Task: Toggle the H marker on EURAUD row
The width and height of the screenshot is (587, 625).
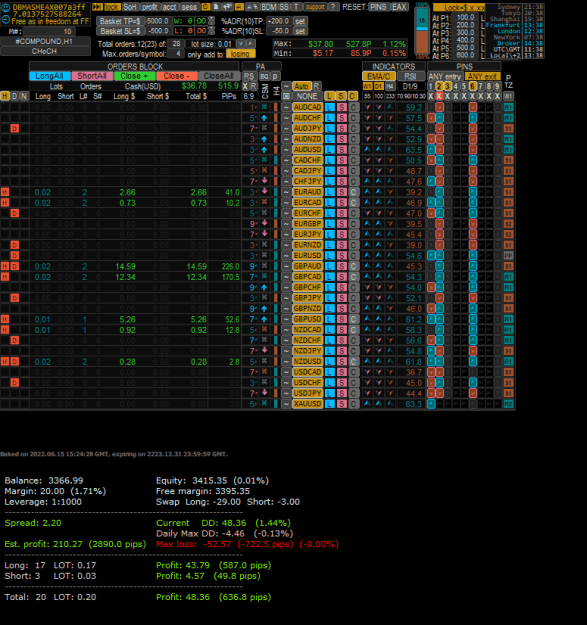Action: (x=5, y=192)
